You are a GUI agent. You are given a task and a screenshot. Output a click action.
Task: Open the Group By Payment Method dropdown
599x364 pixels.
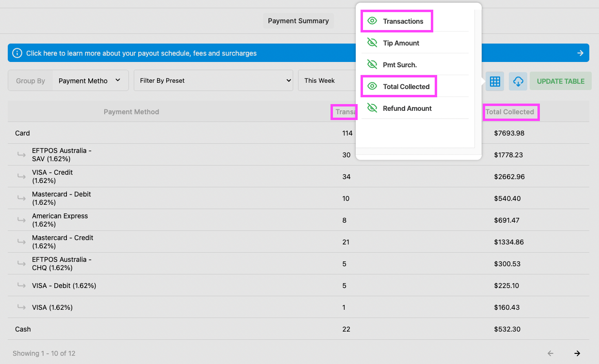(x=90, y=81)
